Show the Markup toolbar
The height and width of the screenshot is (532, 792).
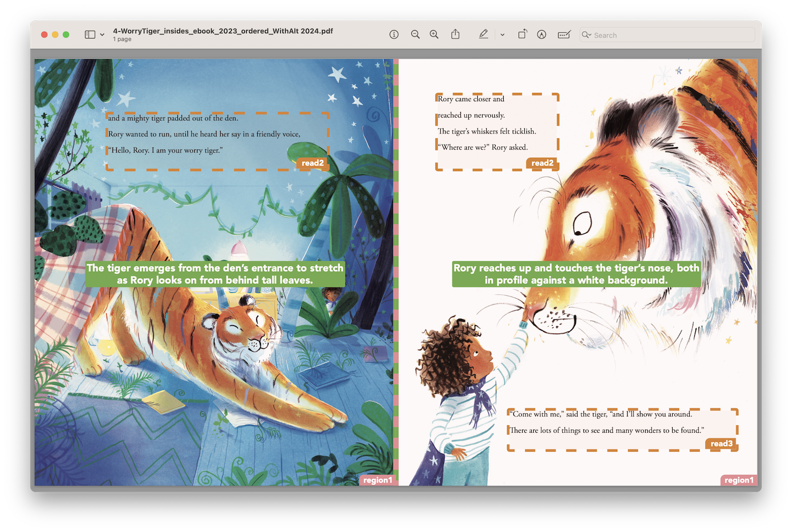(x=542, y=34)
